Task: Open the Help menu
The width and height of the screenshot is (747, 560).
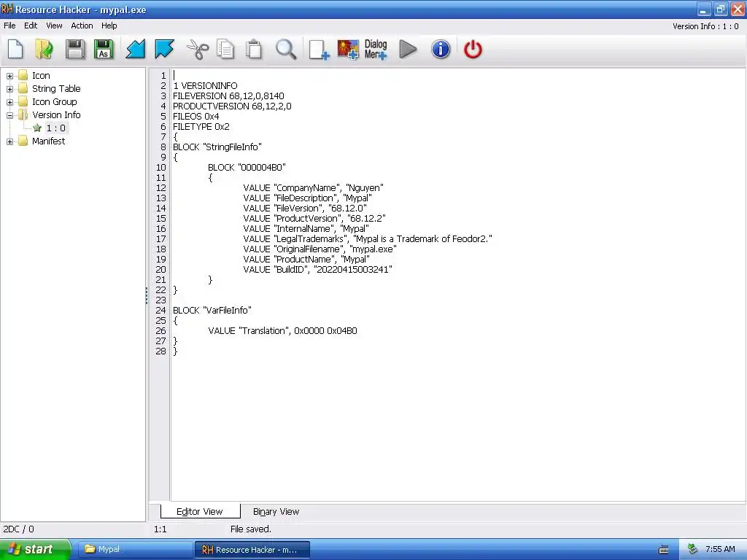Action: [x=109, y=26]
